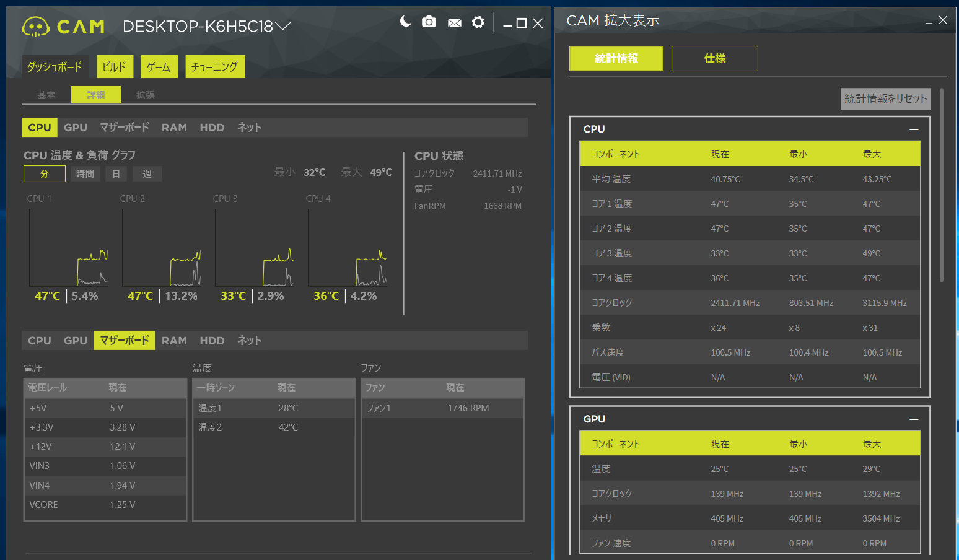Open the mail envelope icon
959x560 pixels.
(454, 23)
